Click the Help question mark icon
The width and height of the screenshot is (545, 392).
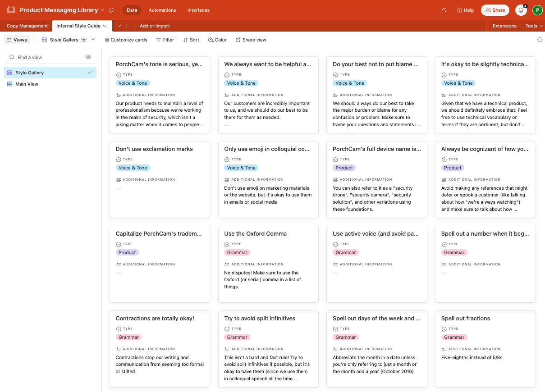click(x=465, y=10)
